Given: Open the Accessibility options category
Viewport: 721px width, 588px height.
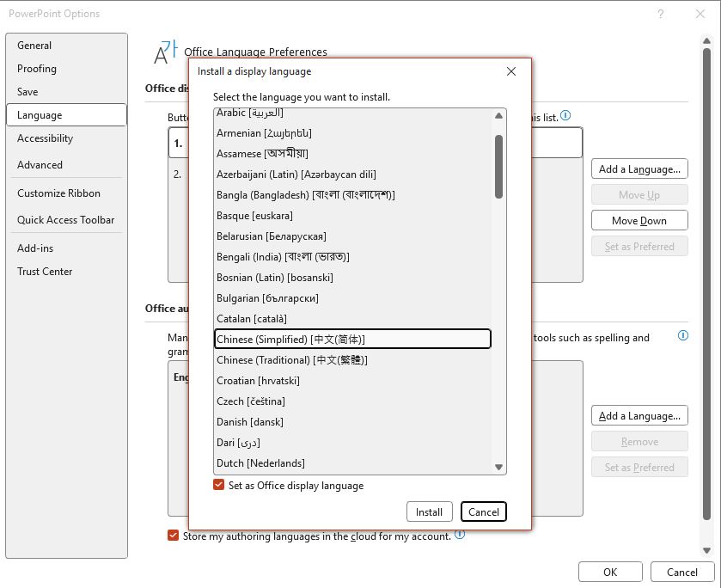Looking at the screenshot, I should (x=66, y=138).
